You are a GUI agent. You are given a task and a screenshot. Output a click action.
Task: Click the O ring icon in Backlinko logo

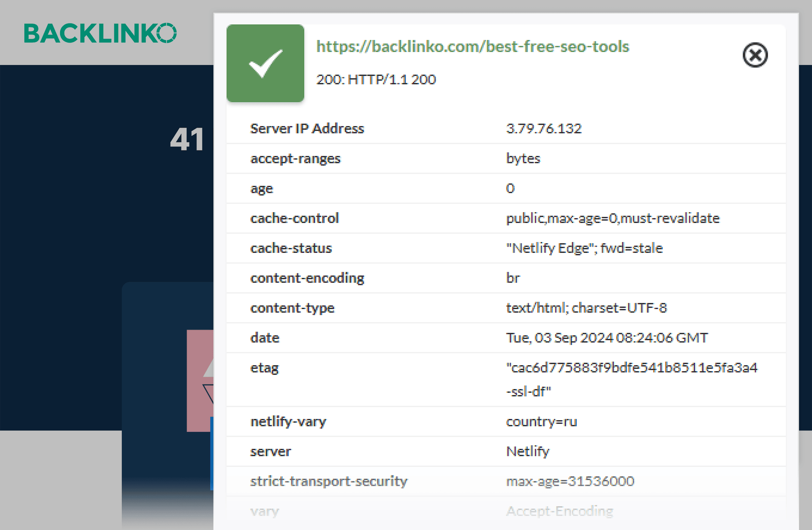click(x=166, y=32)
